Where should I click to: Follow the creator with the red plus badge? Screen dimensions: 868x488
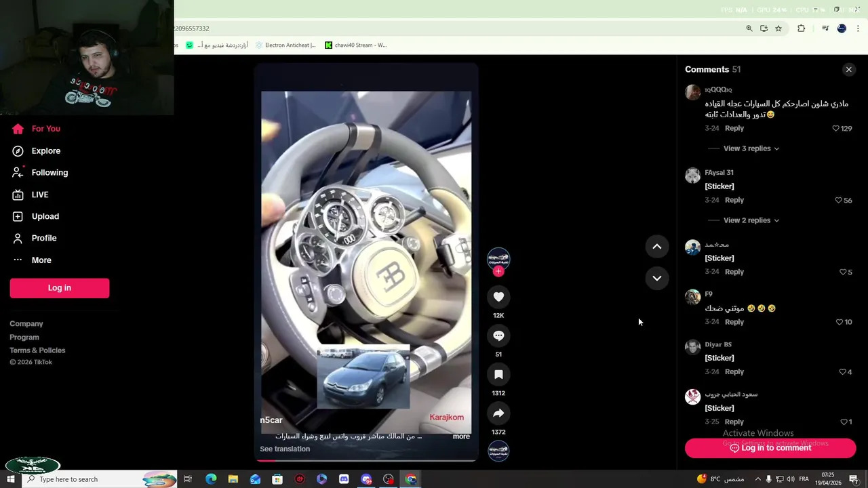[x=498, y=271]
